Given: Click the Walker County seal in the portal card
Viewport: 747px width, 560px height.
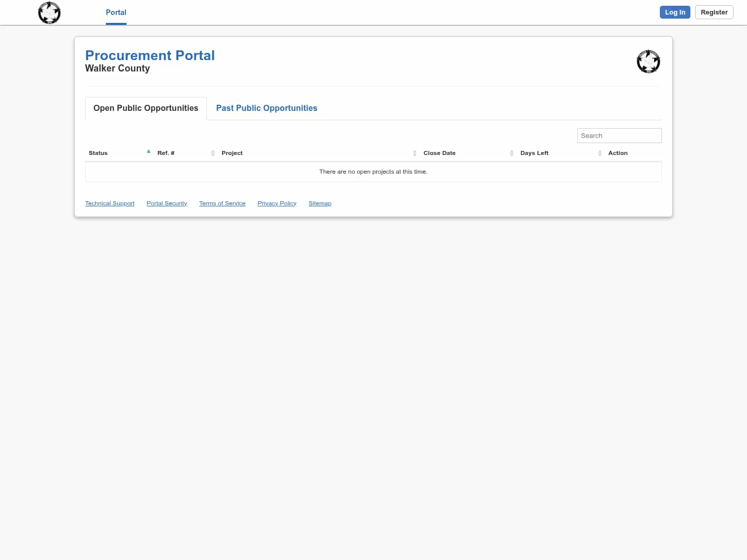Looking at the screenshot, I should (648, 61).
